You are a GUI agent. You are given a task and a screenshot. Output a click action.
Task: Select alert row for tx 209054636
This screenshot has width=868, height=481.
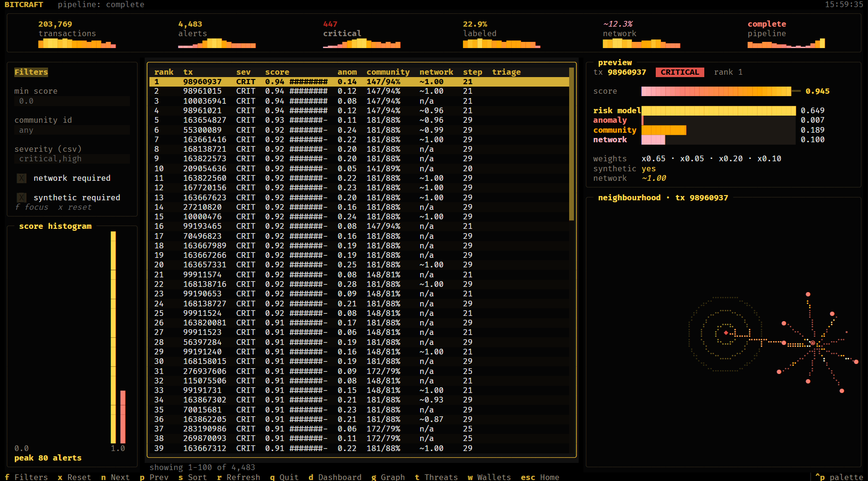[359, 168]
